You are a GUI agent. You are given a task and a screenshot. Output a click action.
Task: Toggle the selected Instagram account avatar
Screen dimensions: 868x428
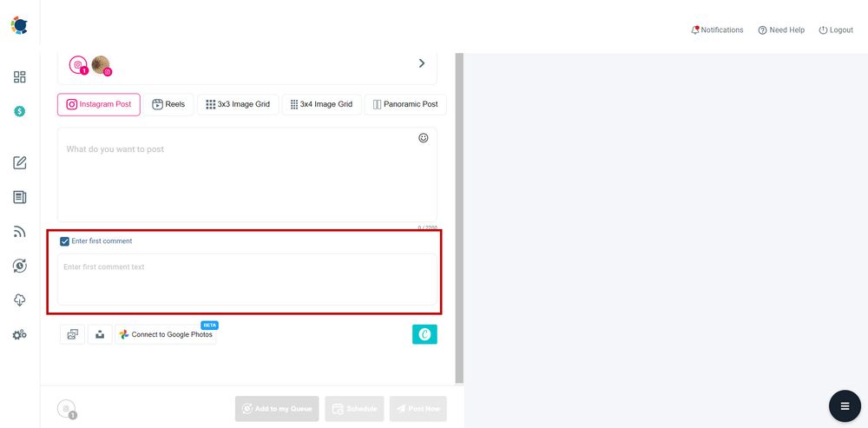[x=102, y=65]
